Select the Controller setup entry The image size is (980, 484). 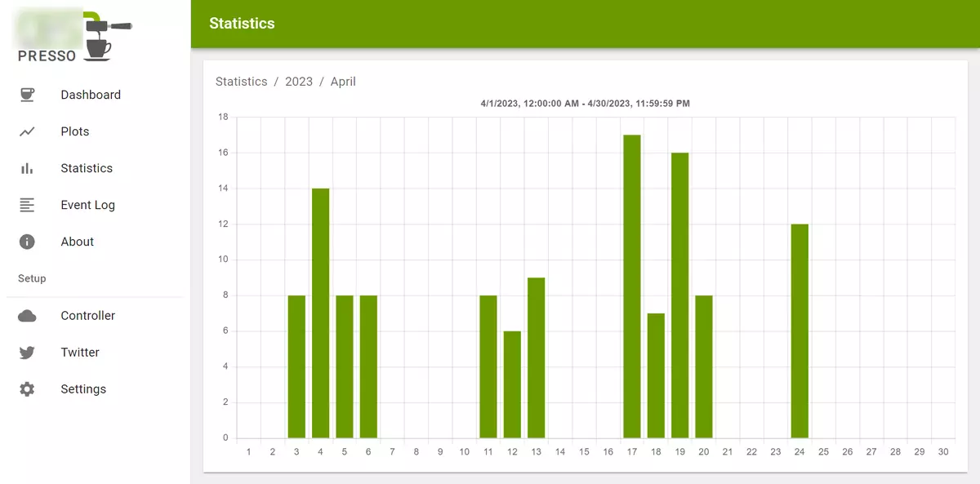click(x=87, y=316)
